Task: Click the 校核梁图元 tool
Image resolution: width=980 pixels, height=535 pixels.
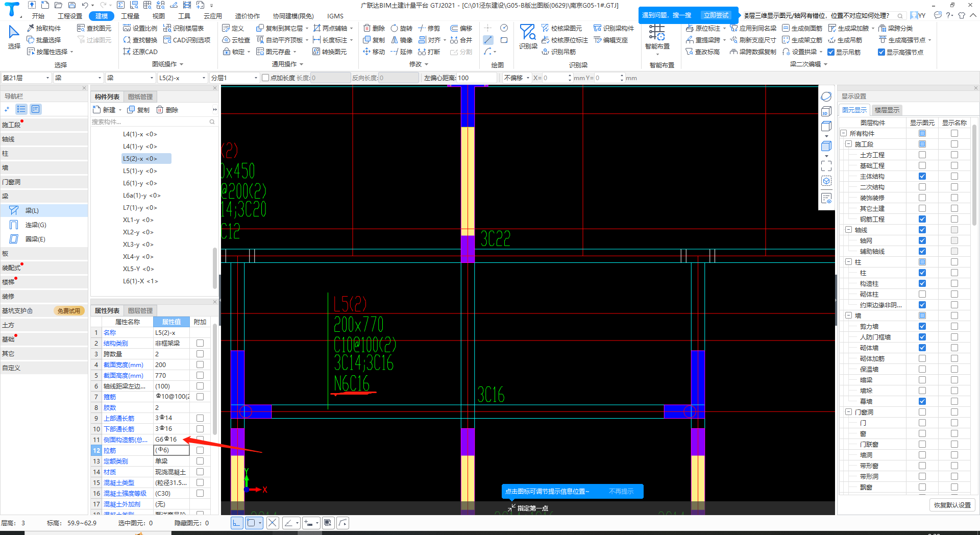Action: click(561, 28)
